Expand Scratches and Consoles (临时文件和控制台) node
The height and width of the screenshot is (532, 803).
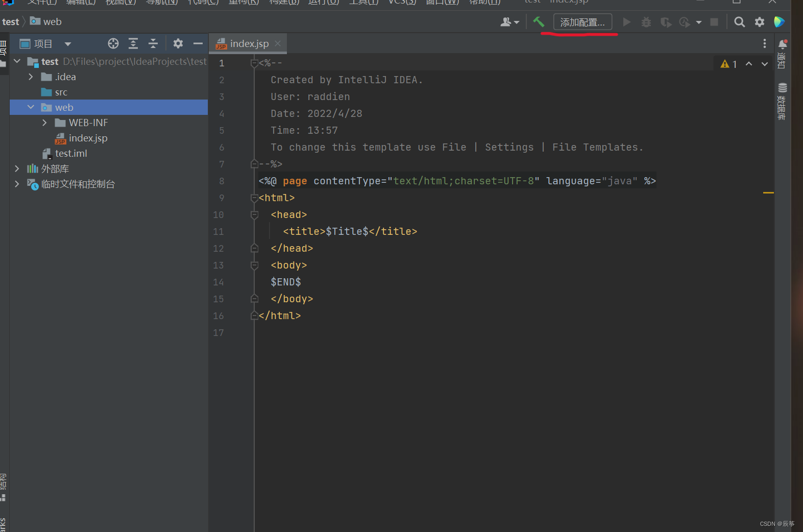pyautogui.click(x=17, y=184)
